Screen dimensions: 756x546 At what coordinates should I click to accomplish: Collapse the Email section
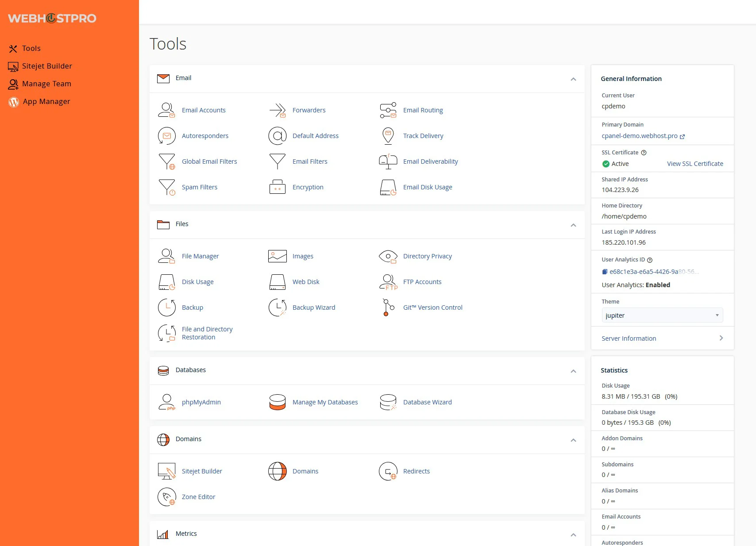click(573, 80)
